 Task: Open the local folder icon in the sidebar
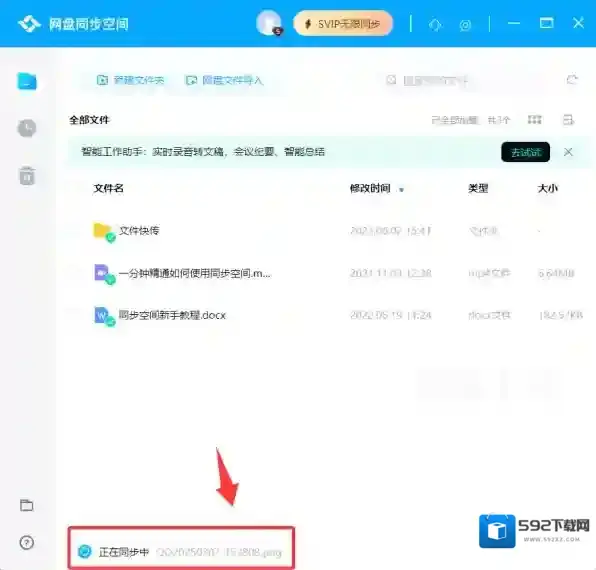(27, 505)
